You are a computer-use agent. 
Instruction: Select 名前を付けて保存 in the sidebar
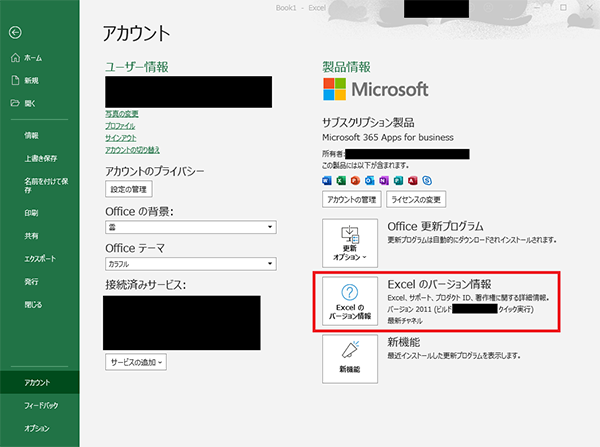(x=46, y=185)
